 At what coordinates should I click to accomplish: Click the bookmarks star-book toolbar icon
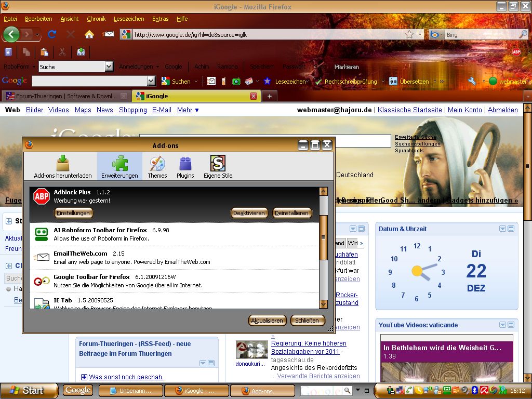point(8,52)
